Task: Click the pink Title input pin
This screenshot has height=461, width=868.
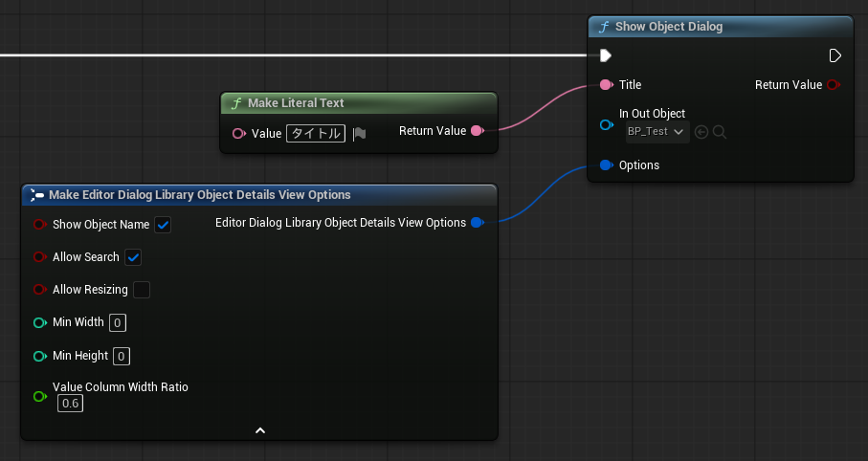Action: [x=606, y=85]
